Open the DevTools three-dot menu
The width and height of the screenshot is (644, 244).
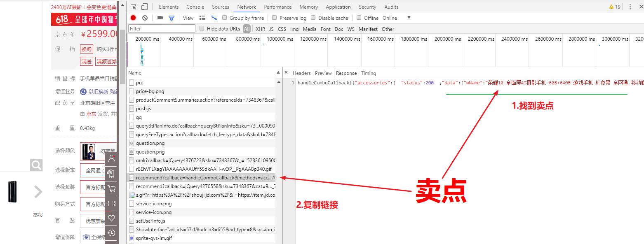[x=630, y=7]
